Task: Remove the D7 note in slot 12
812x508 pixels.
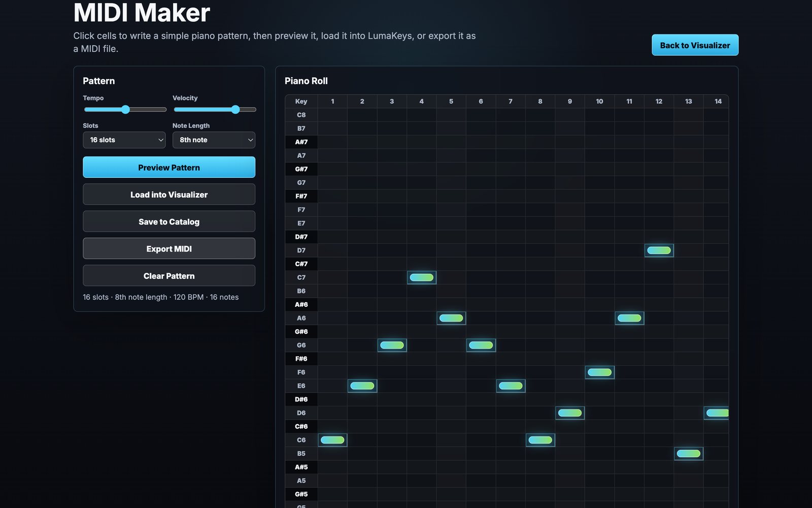Action: point(659,250)
